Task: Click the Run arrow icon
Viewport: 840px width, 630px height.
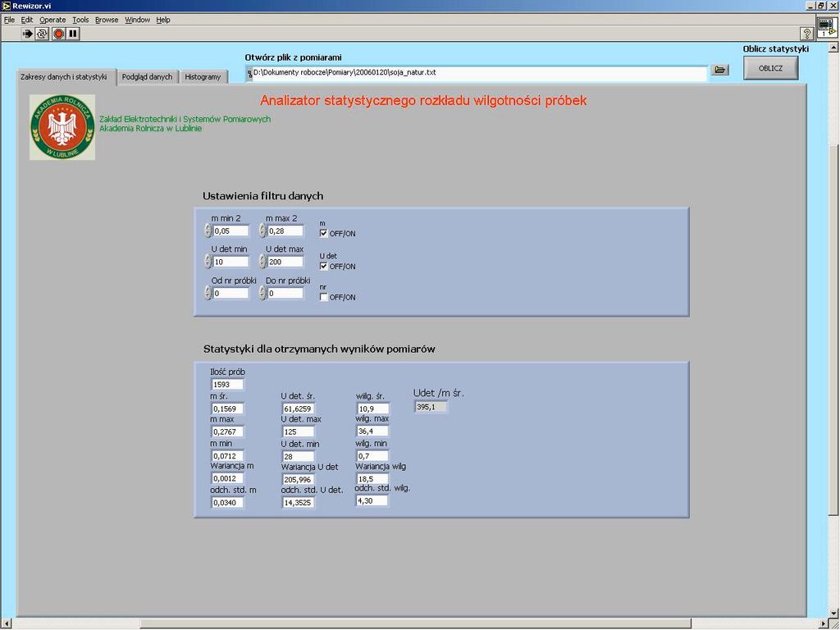Action: tap(27, 34)
